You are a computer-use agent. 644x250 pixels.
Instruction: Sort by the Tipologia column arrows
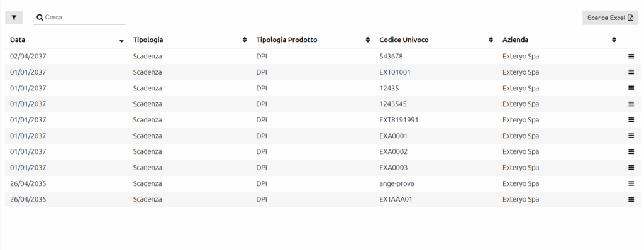click(245, 40)
